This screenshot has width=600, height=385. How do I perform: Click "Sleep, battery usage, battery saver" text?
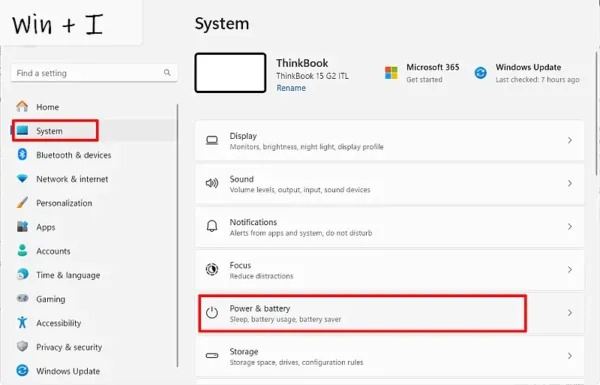(x=285, y=319)
